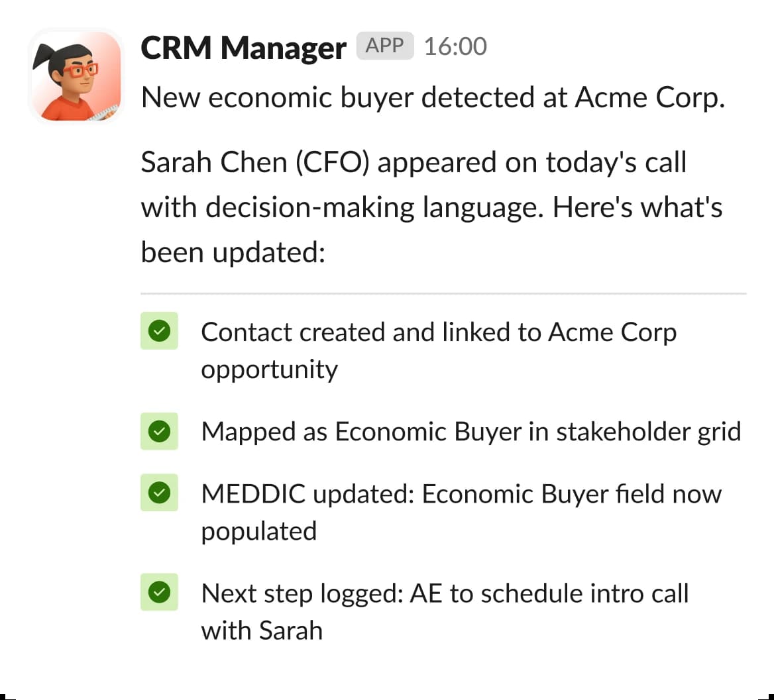The height and width of the screenshot is (700, 774).
Task: Click the horizontal divider line under the message
Action: point(443,293)
